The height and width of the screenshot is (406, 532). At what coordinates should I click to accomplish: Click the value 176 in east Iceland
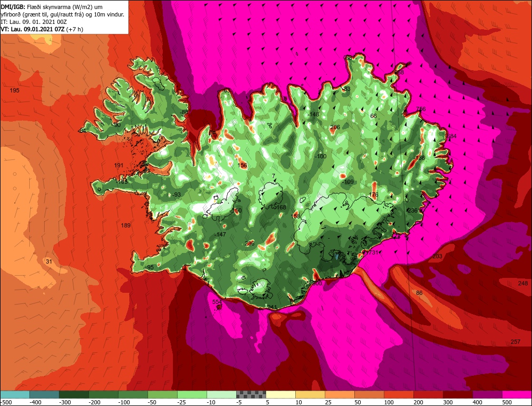373,194
